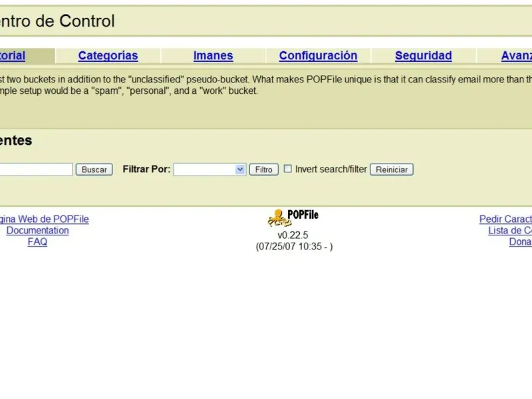Follow the FAQ link

[x=37, y=241]
